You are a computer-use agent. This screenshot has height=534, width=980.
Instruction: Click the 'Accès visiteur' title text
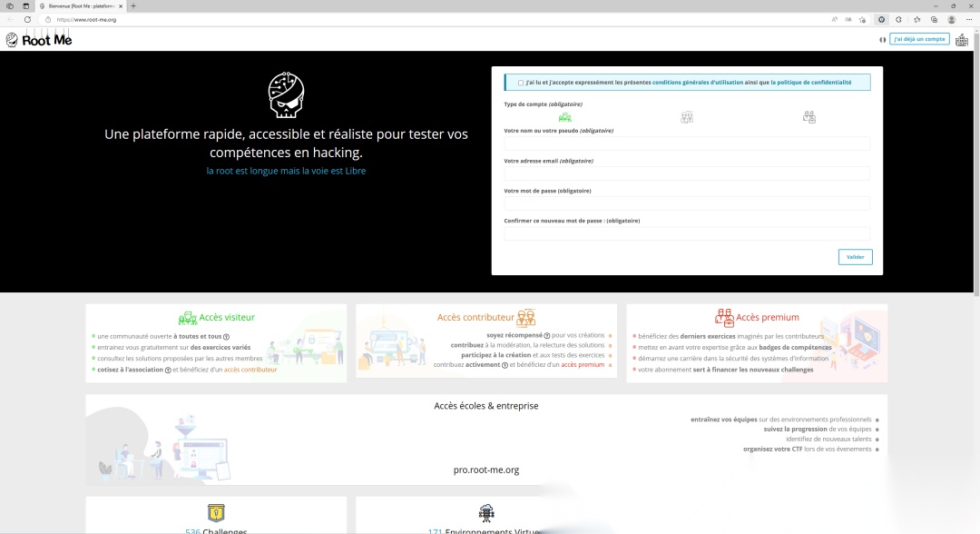(x=227, y=317)
